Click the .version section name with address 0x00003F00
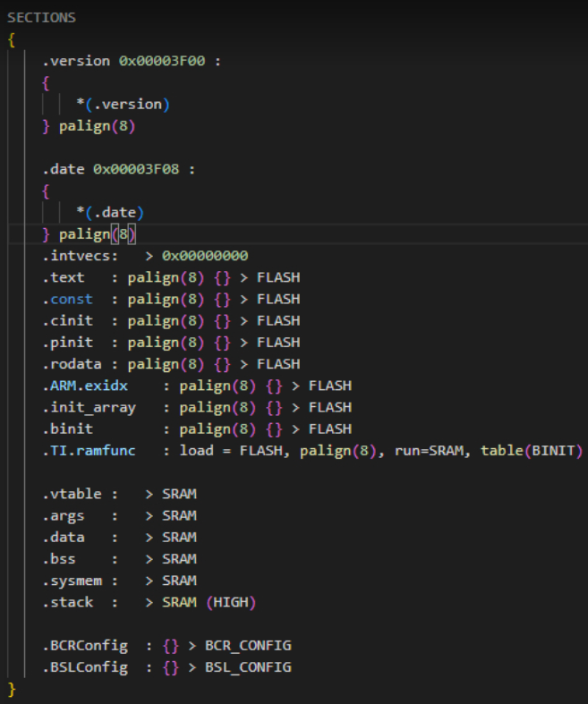 click(x=76, y=61)
